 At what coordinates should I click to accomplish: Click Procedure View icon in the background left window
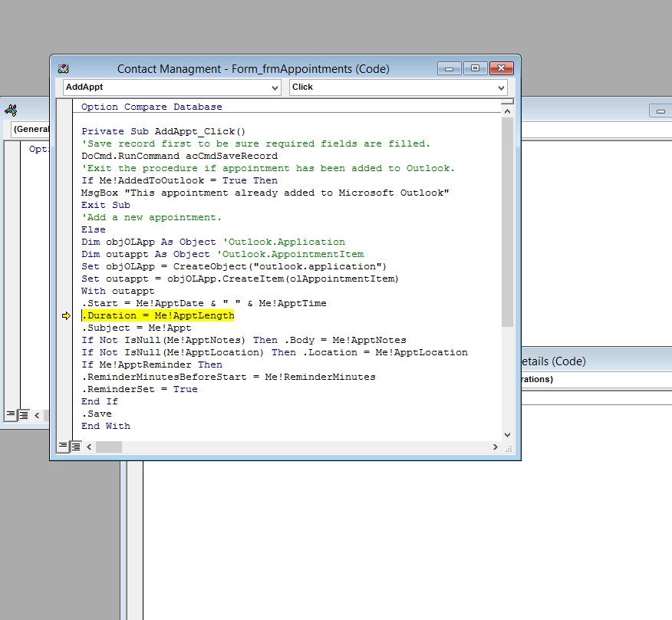click(x=11, y=414)
